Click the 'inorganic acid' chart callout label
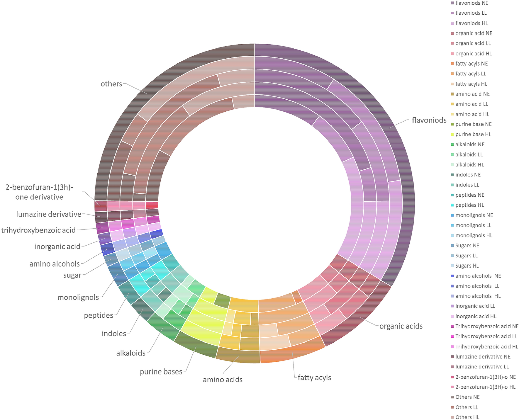This screenshot has height=420, width=519. click(57, 247)
